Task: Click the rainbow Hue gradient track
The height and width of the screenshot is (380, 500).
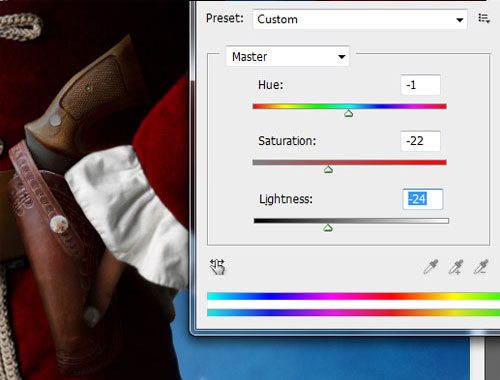Action: (x=349, y=106)
